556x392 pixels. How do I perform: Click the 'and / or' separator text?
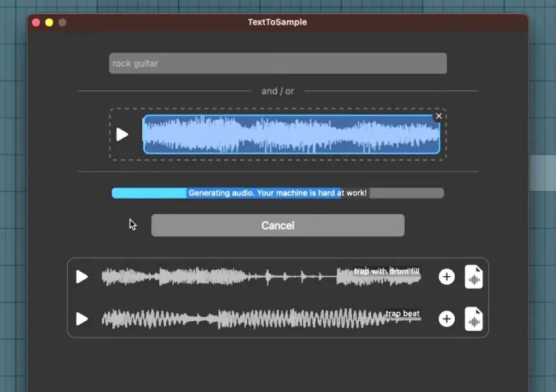tap(277, 91)
